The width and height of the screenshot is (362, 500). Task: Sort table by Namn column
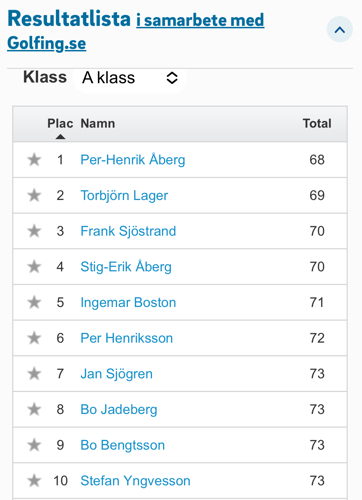click(98, 124)
